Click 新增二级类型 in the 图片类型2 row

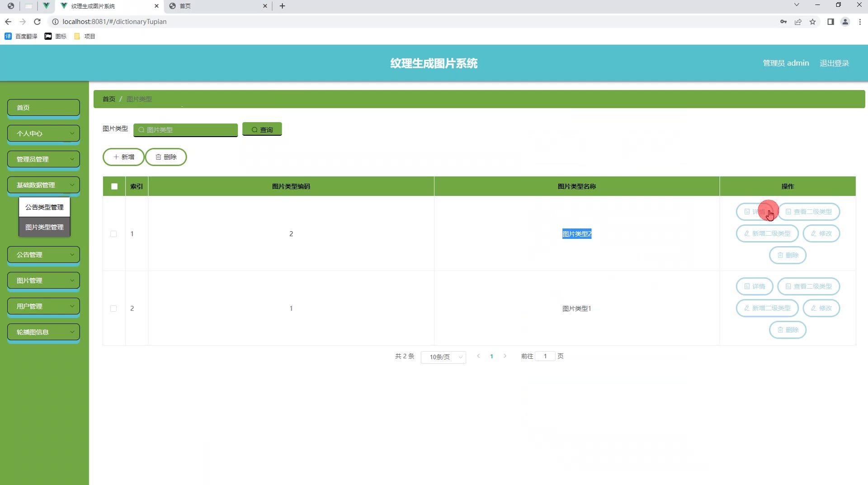[x=767, y=233]
